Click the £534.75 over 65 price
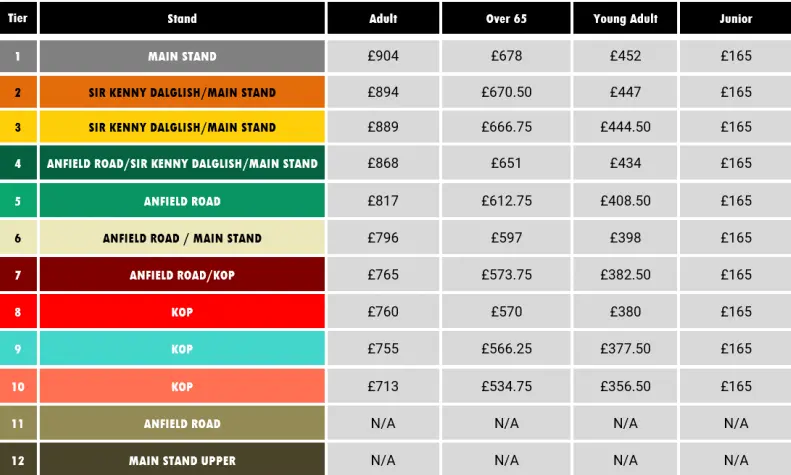 point(506,386)
